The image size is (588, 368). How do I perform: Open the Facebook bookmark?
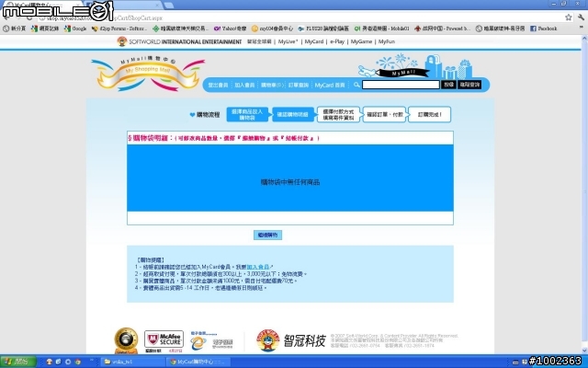(543, 29)
